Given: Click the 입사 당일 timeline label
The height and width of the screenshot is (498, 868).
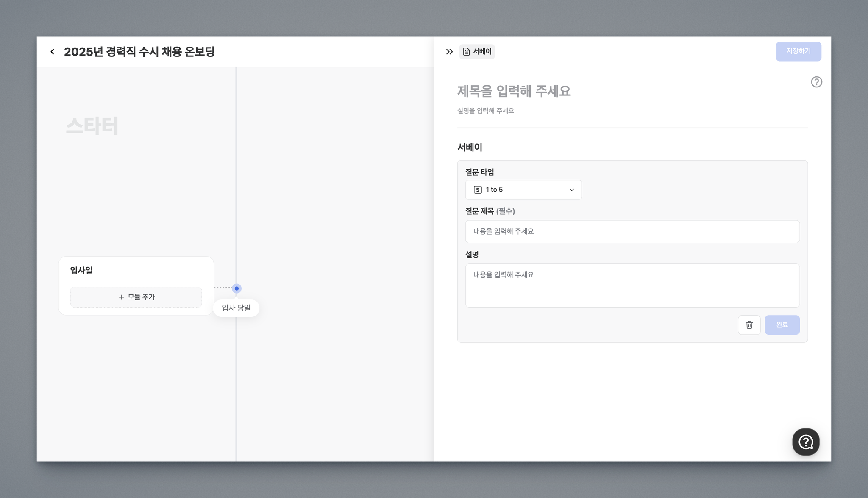Looking at the screenshot, I should (236, 308).
